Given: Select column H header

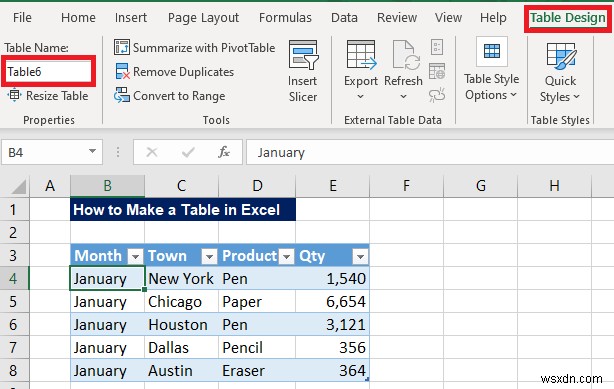Looking at the screenshot, I should 554,186.
